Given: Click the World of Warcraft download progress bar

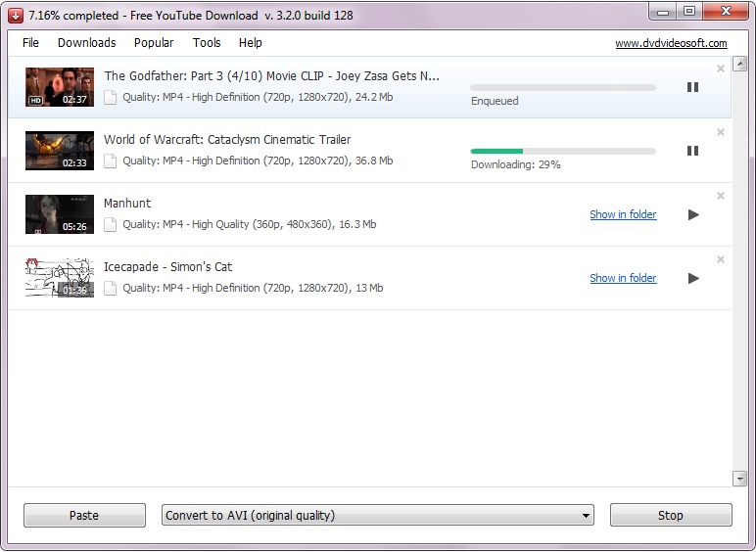Looking at the screenshot, I should pyautogui.click(x=563, y=152).
